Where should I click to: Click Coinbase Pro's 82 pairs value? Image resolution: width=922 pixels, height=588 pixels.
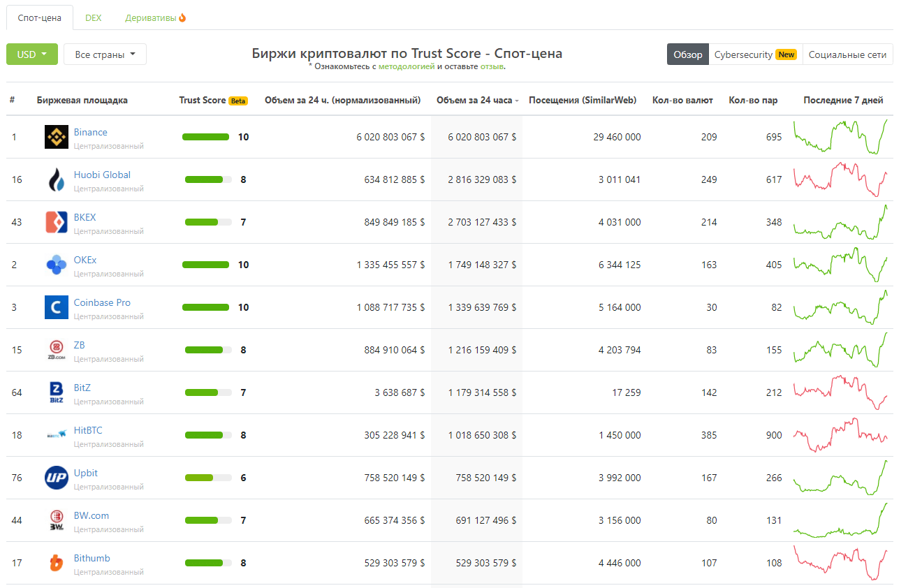[x=777, y=307]
